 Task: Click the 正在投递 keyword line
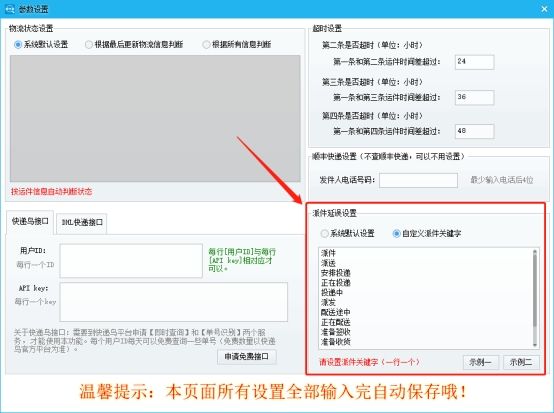(x=336, y=283)
